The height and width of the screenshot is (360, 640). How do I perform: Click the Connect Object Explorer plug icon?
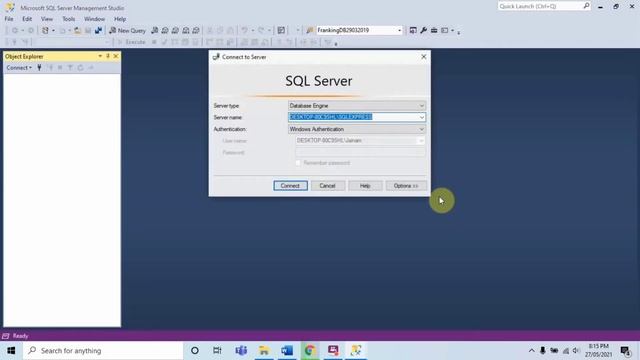pyautogui.click(x=39, y=68)
